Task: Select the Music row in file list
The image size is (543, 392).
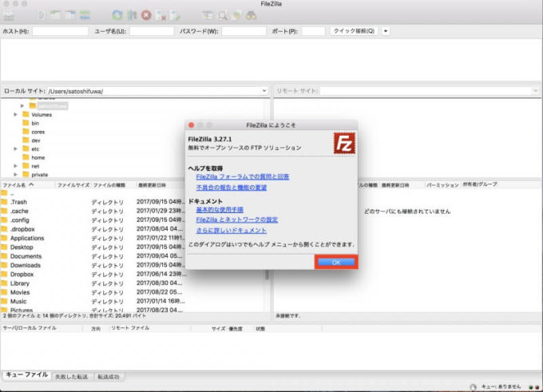Action: coord(93,301)
